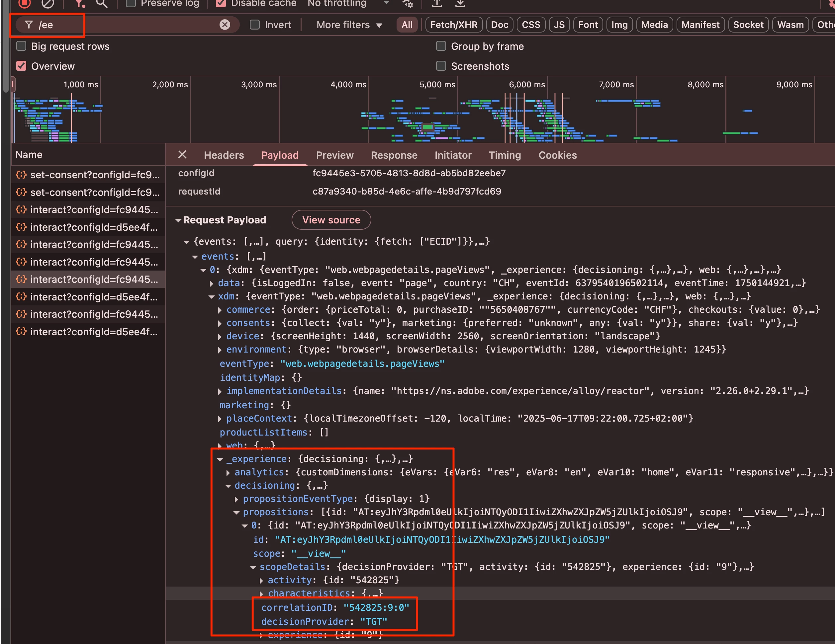The height and width of the screenshot is (644, 835).
Task: Click the import HAR upload icon
Action: (x=437, y=3)
